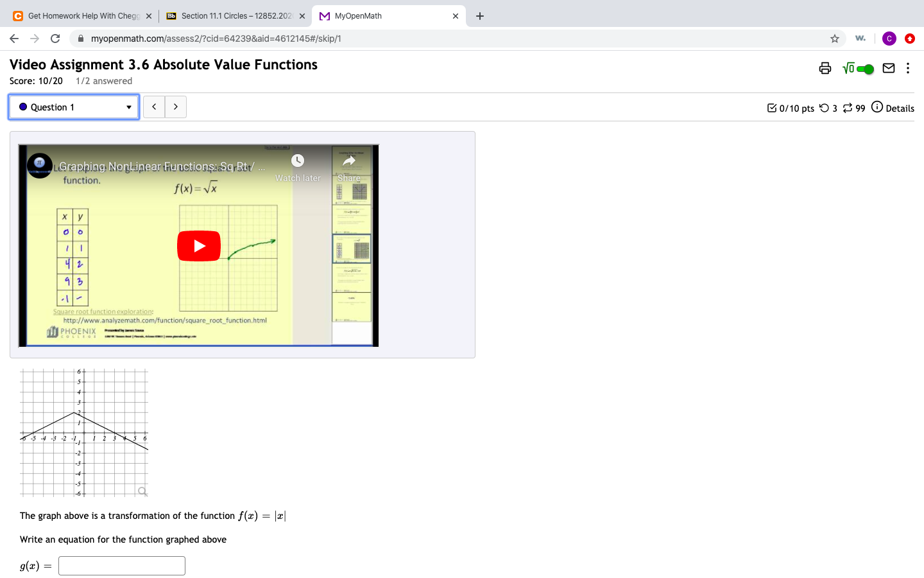
Task: Click the retries remaining icon
Action: (x=825, y=108)
